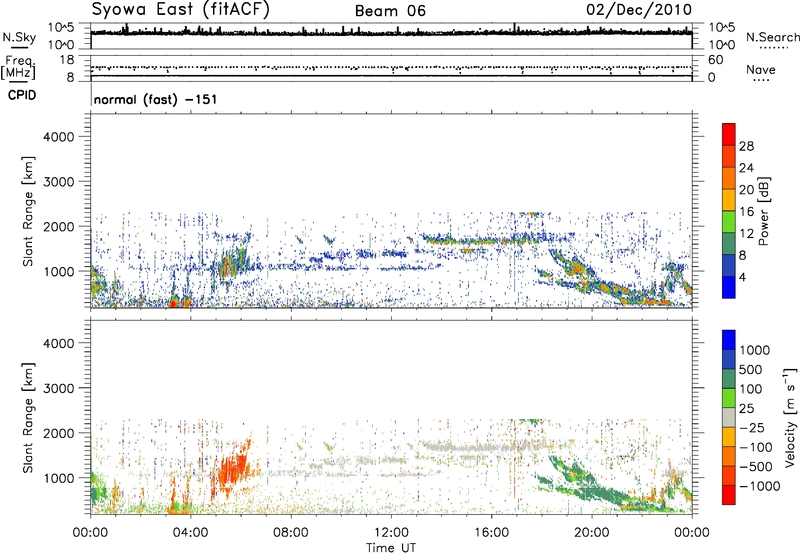Select the gray velocity segment between -25 and 25
This screenshot has height=554, width=800.
pos(729,417)
